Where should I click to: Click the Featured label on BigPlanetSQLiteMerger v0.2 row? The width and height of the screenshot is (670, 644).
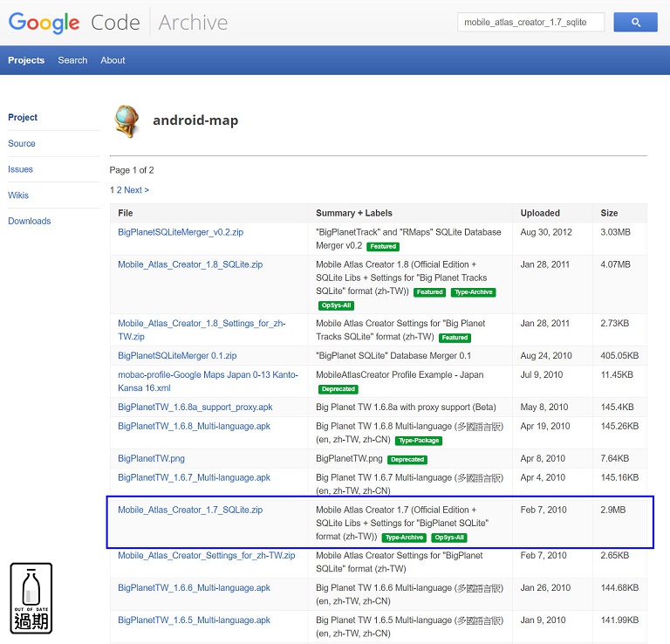(383, 247)
